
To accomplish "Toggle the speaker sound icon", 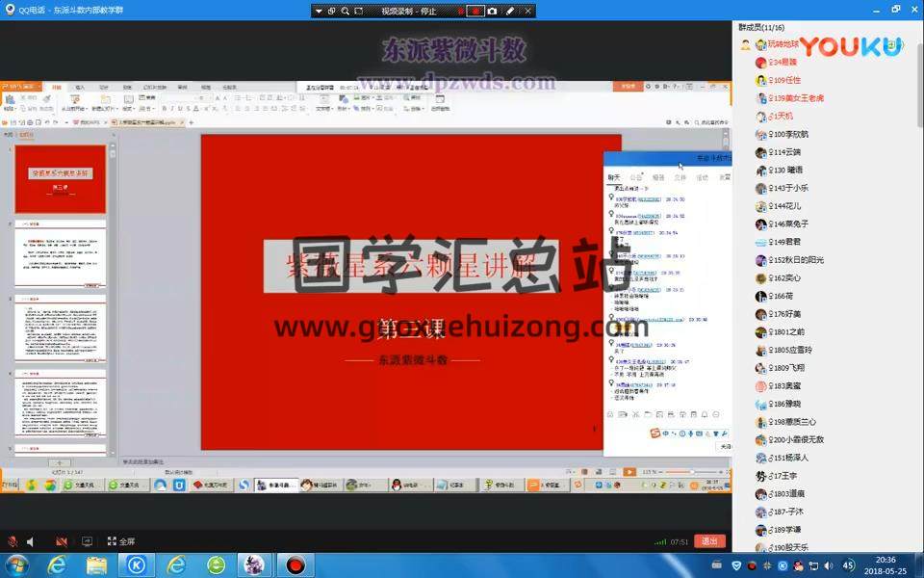I will click(x=31, y=541).
